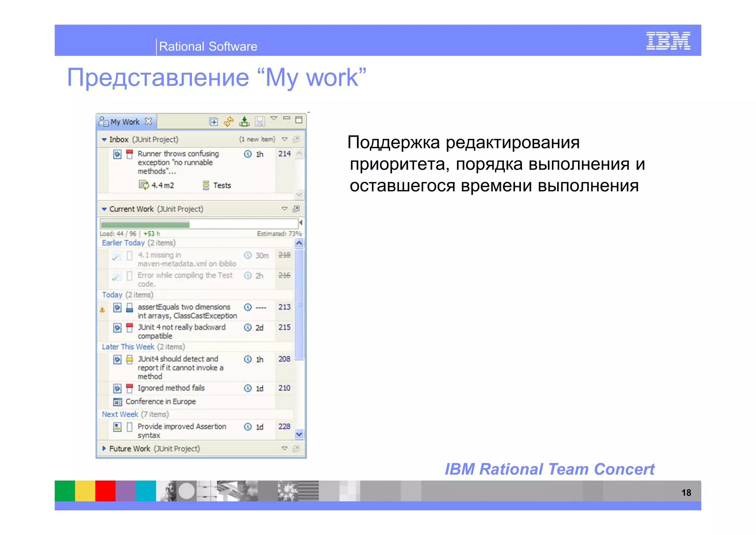Click enhancement icon of Provide improved Assertion syntax
Screen dimensions: 756x535
point(117,427)
